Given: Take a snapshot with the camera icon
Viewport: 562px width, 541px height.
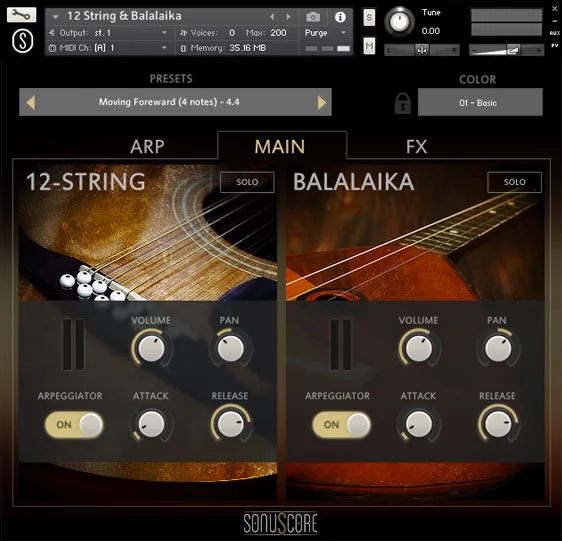Looking at the screenshot, I should pyautogui.click(x=313, y=17).
